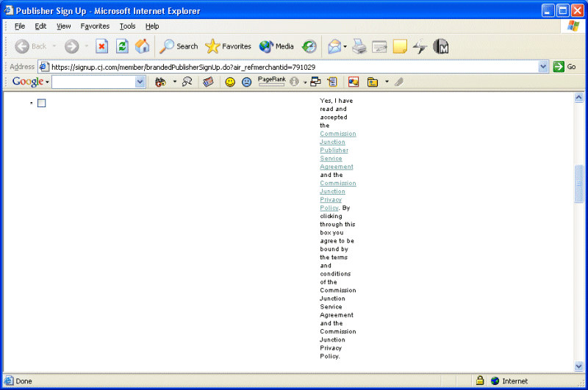588x390 pixels.
Task: Click the AutoFill form icon
Action: 332,82
